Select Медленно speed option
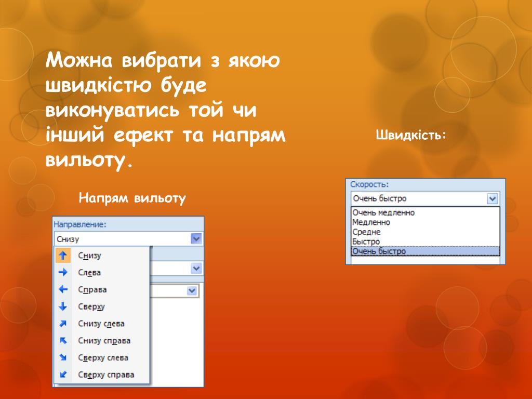Screen dimensions: 532x399 425,222
